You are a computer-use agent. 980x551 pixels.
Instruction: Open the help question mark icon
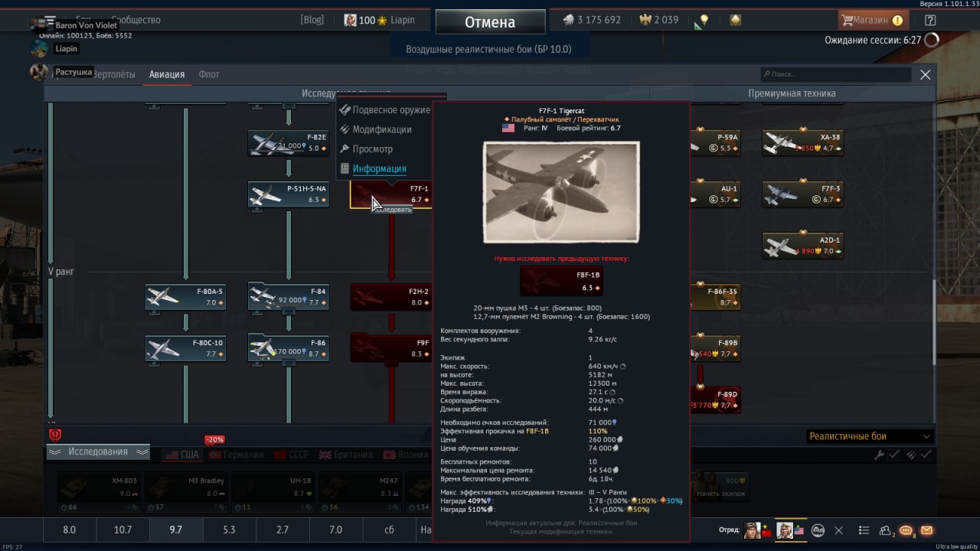click(x=930, y=21)
